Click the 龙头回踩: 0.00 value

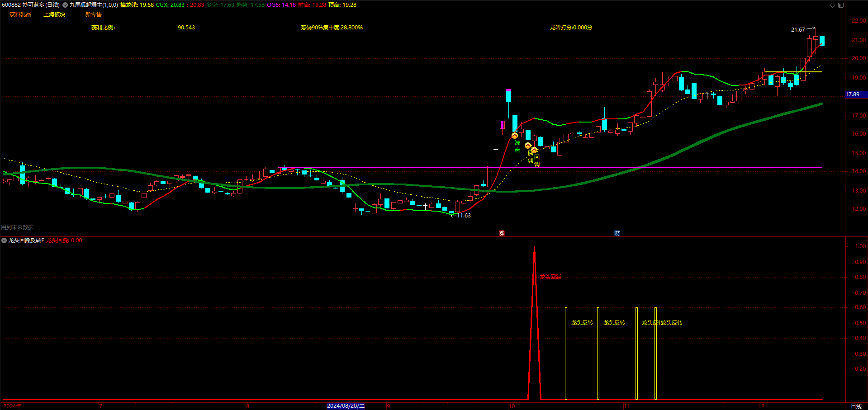coord(64,240)
